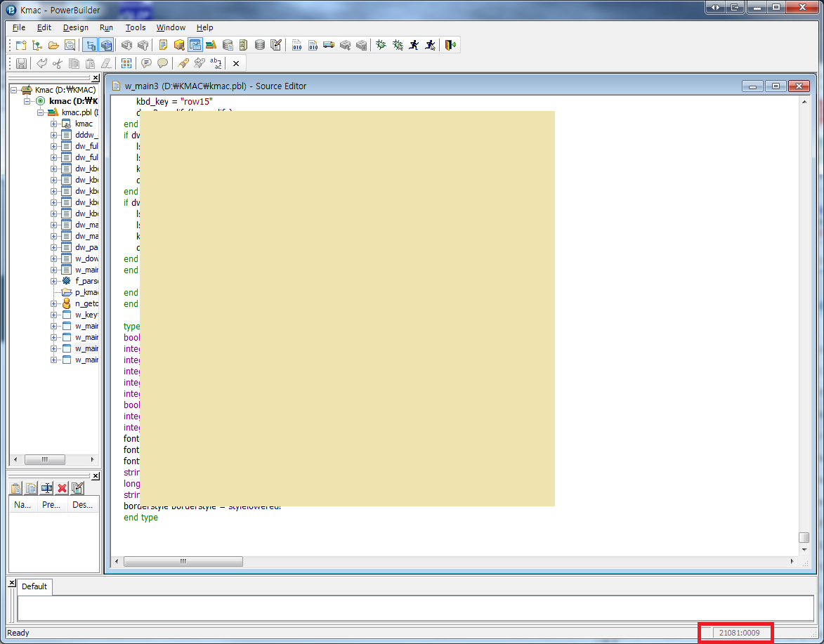This screenshot has width=824, height=644.
Task: Click the rename clip icon
Action: [47, 489]
